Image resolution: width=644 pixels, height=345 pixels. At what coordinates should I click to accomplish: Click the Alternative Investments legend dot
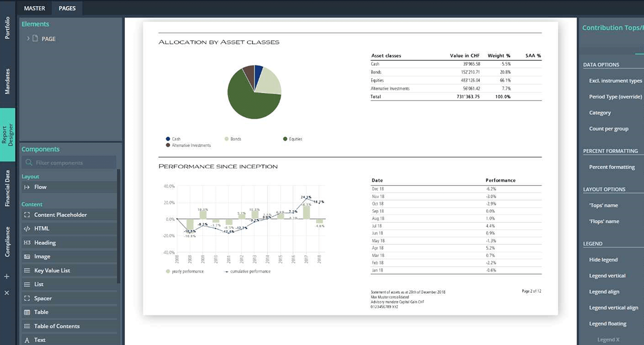pyautogui.click(x=168, y=145)
